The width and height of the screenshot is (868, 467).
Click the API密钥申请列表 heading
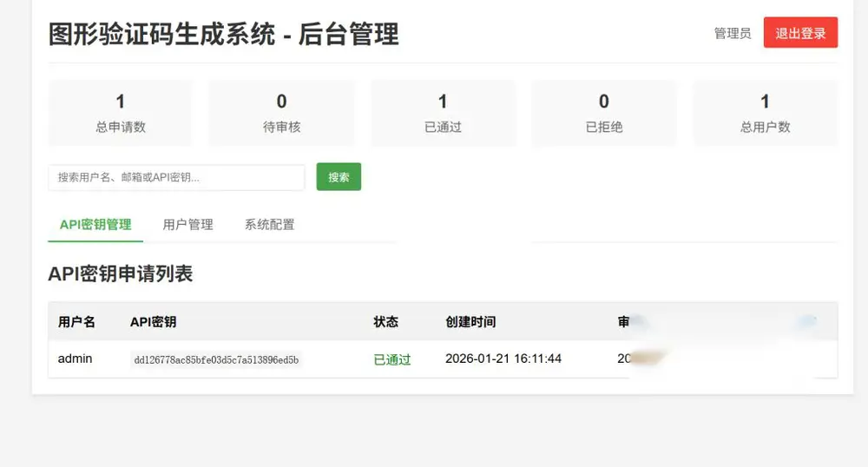pyautogui.click(x=120, y=274)
